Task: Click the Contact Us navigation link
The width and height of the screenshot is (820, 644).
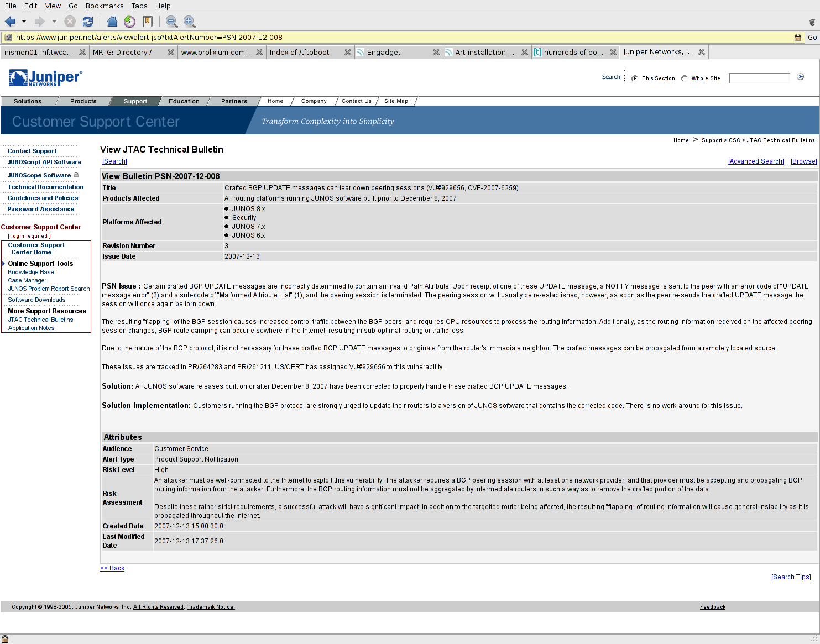Action: click(357, 101)
